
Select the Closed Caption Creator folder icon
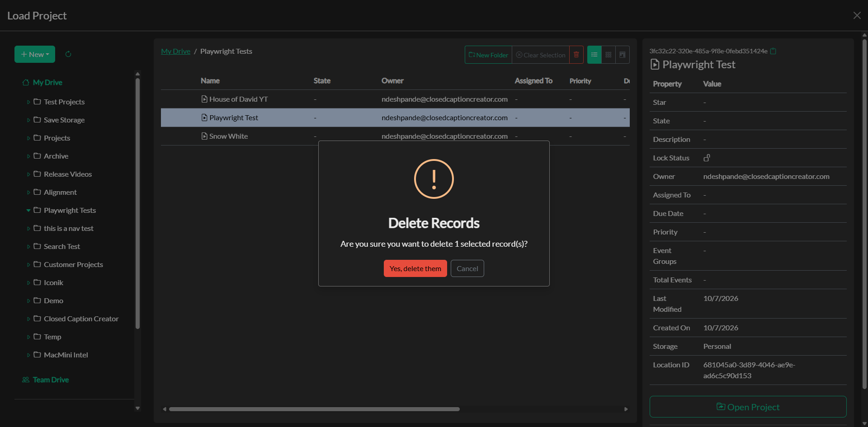(37, 319)
